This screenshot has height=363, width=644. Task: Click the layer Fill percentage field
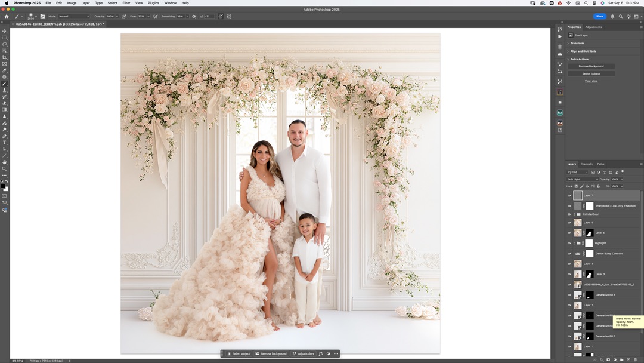coord(615,186)
